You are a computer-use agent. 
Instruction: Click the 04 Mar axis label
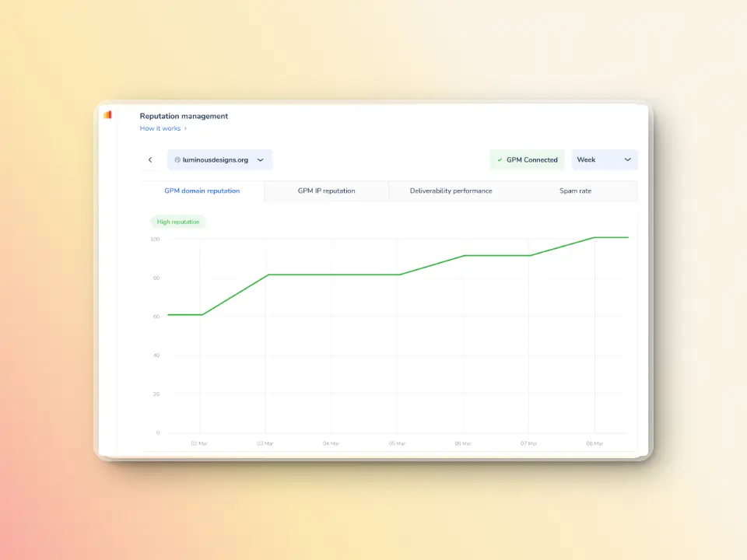click(331, 443)
